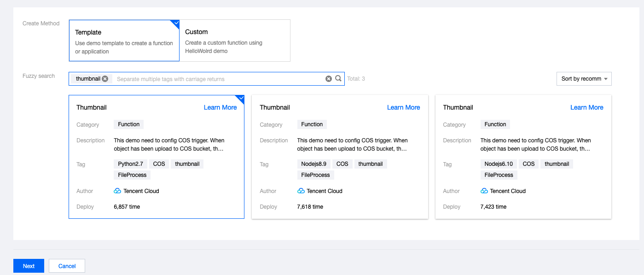The image size is (644, 275).
Task: Click the search magnifier icon
Action: pyautogui.click(x=338, y=78)
